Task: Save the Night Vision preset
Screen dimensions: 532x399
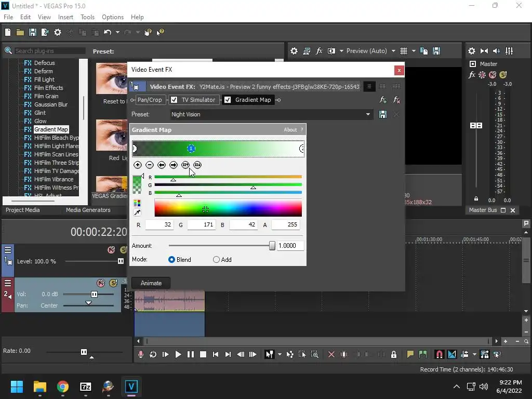Action: (383, 114)
